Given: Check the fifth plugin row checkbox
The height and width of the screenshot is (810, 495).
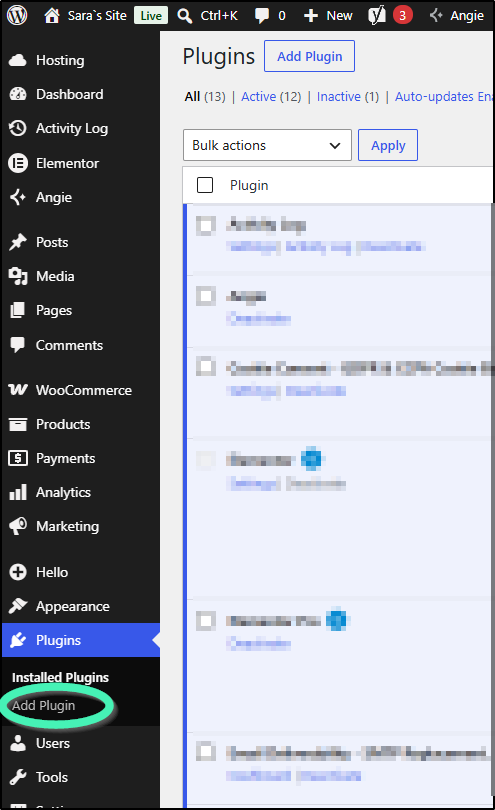Looking at the screenshot, I should pyautogui.click(x=206, y=621).
